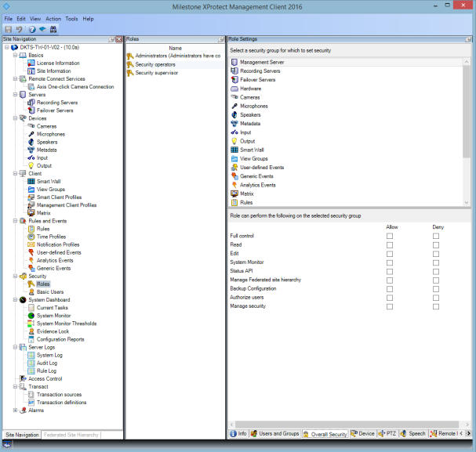Screen dimensions: 476x452
Task: Switch to the PTZ tab
Action: [387, 433]
